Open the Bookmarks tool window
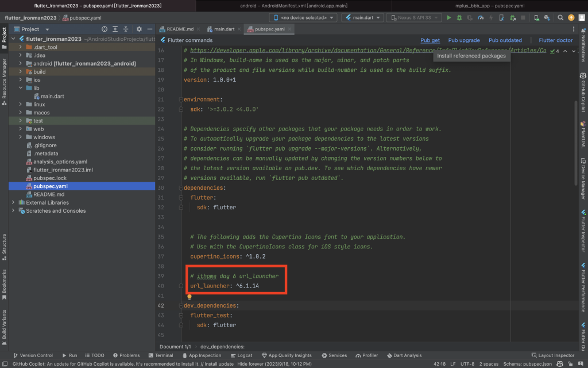Screen dimensions: 588x368 click(4, 284)
